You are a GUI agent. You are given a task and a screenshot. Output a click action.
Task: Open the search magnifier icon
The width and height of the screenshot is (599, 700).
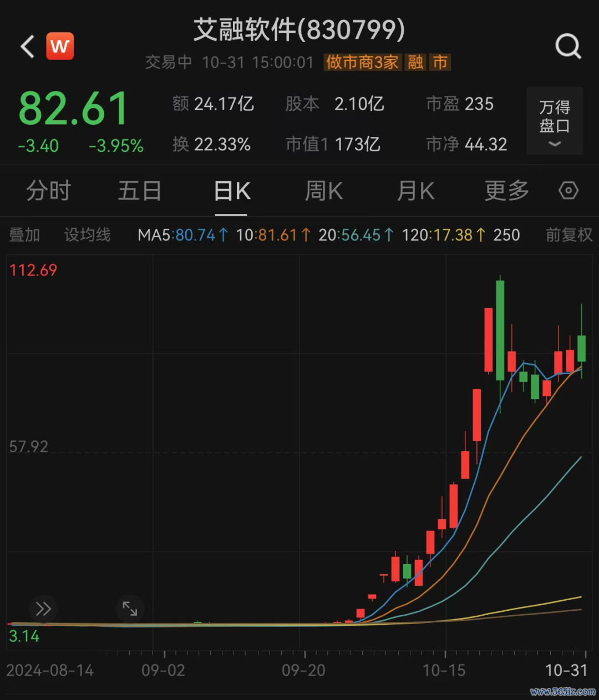(x=568, y=47)
